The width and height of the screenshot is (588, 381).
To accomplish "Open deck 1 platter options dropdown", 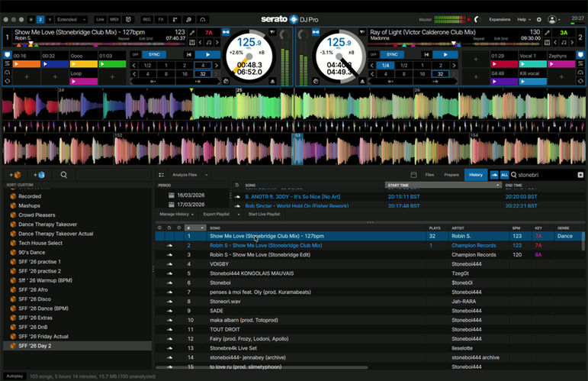I will (272, 33).
